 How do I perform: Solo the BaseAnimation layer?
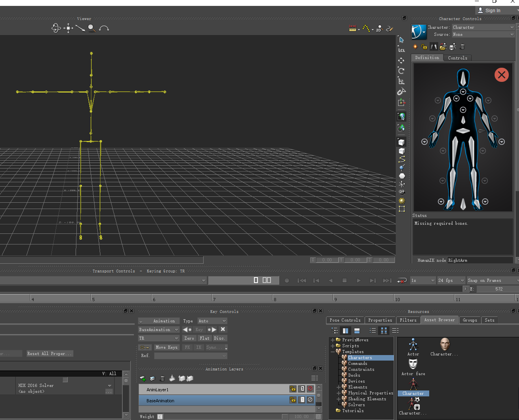[x=302, y=400]
